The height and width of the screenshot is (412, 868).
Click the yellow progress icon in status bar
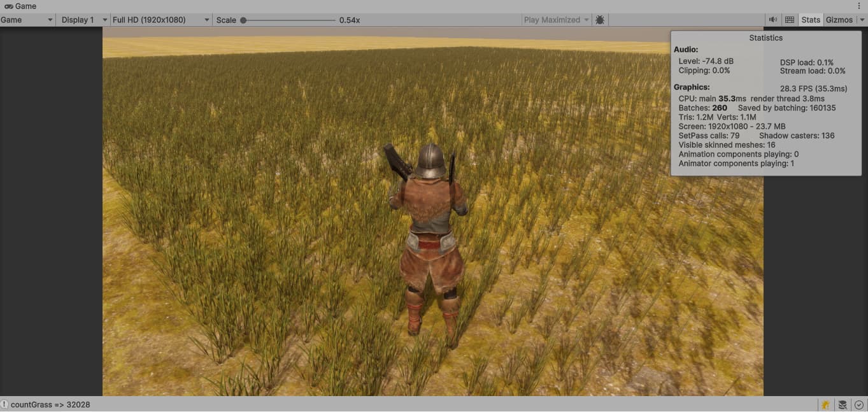pyautogui.click(x=825, y=404)
